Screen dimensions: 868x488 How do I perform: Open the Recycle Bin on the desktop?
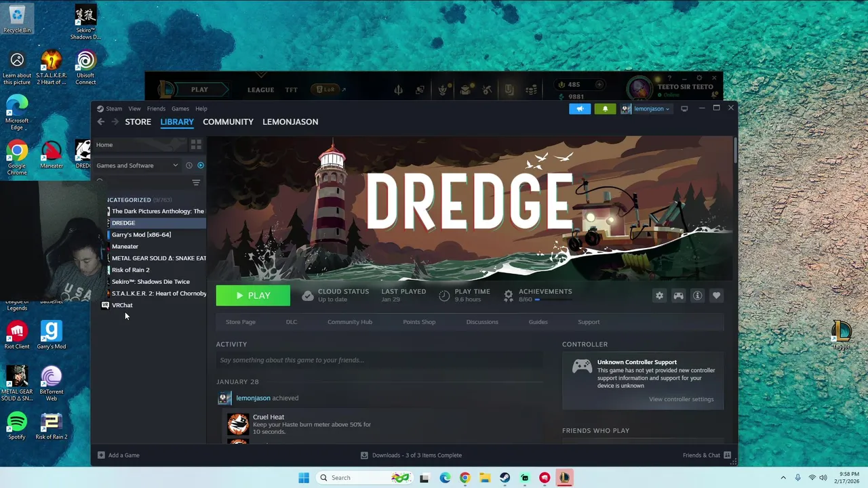(17, 19)
